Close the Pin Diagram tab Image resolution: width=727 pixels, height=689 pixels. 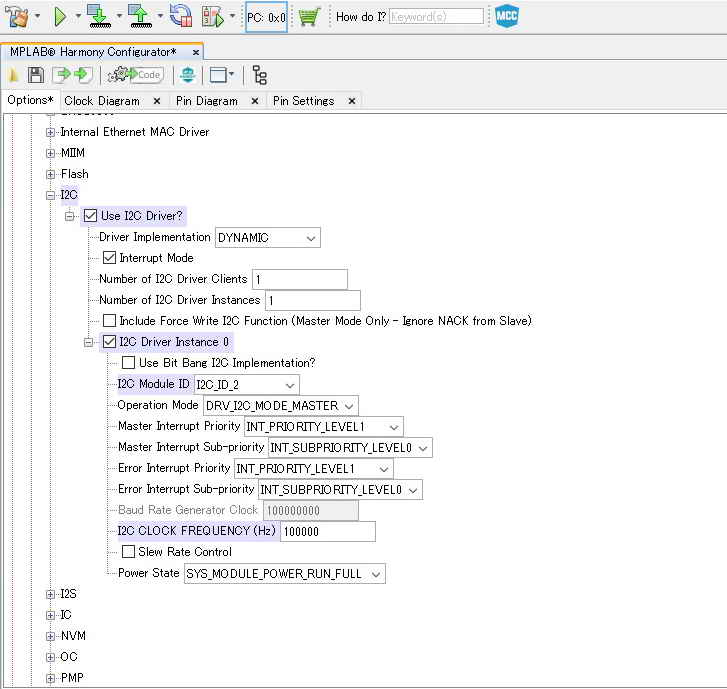pyautogui.click(x=255, y=101)
